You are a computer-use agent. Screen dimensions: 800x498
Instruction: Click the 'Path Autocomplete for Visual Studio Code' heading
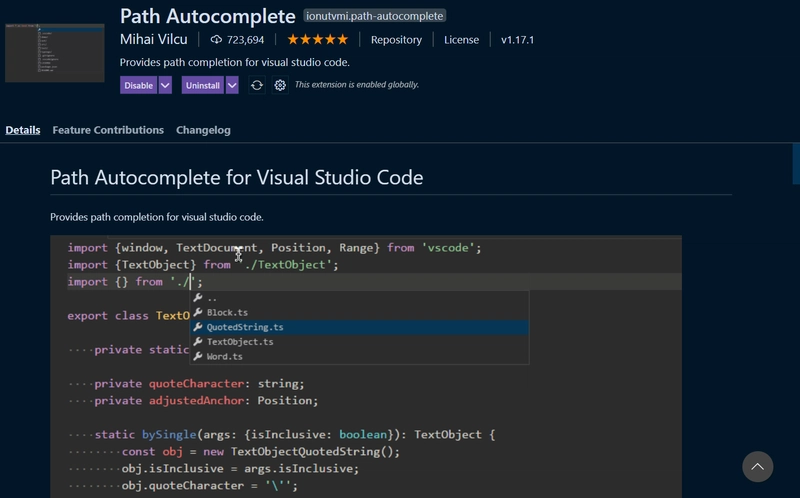(x=237, y=178)
